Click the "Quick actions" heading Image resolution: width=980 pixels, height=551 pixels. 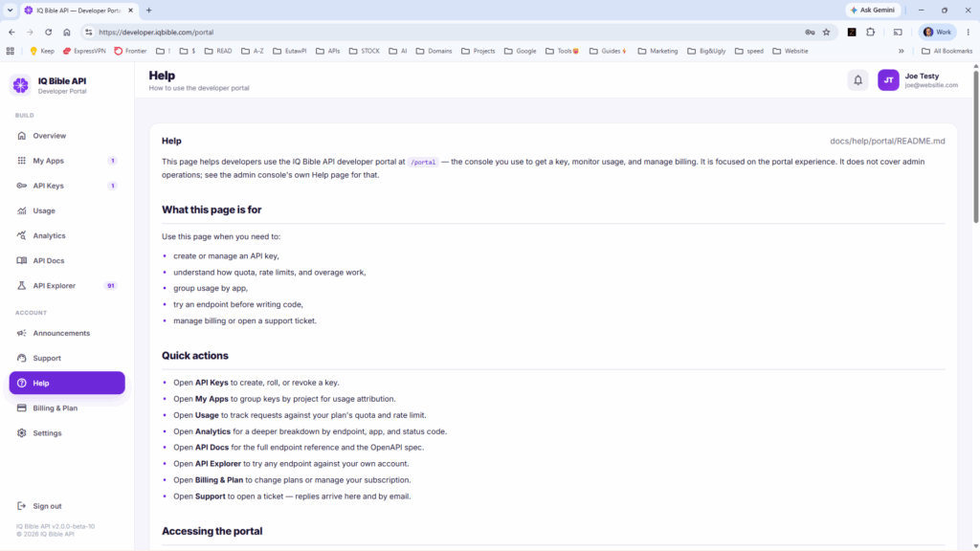pyautogui.click(x=195, y=356)
